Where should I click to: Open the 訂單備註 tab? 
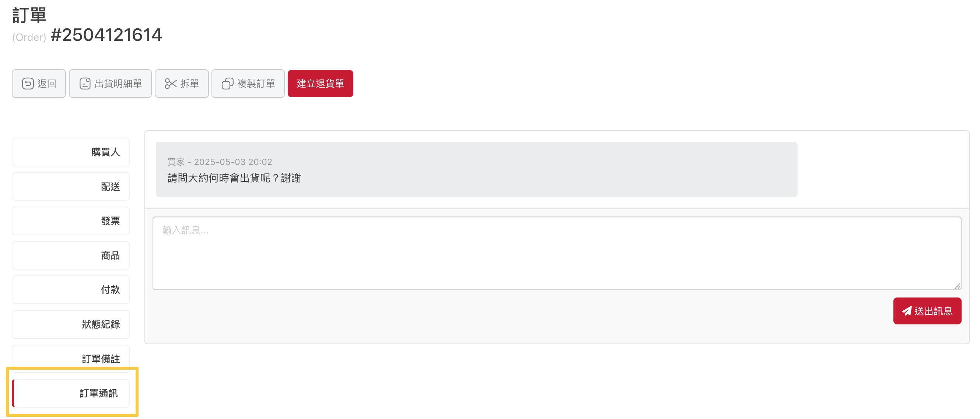pos(71,359)
